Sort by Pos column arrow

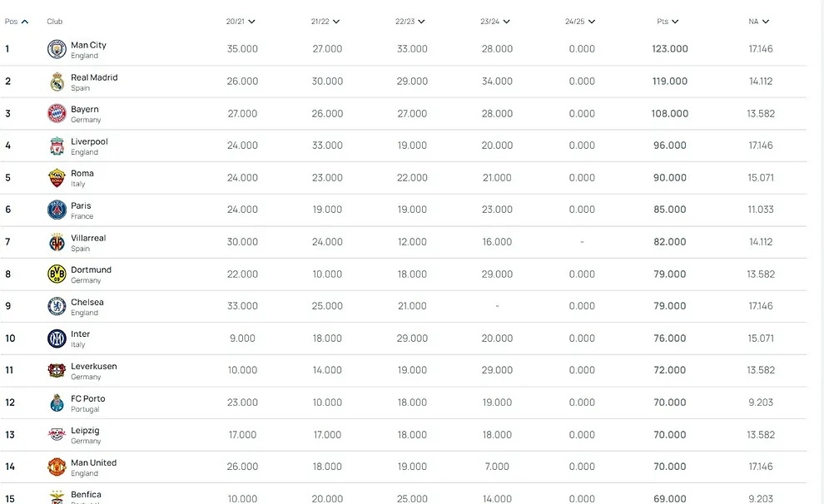coord(25,22)
